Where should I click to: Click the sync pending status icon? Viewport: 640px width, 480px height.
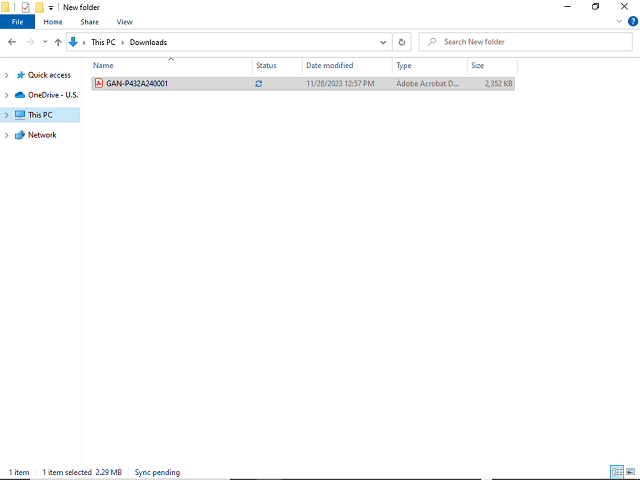click(x=258, y=84)
